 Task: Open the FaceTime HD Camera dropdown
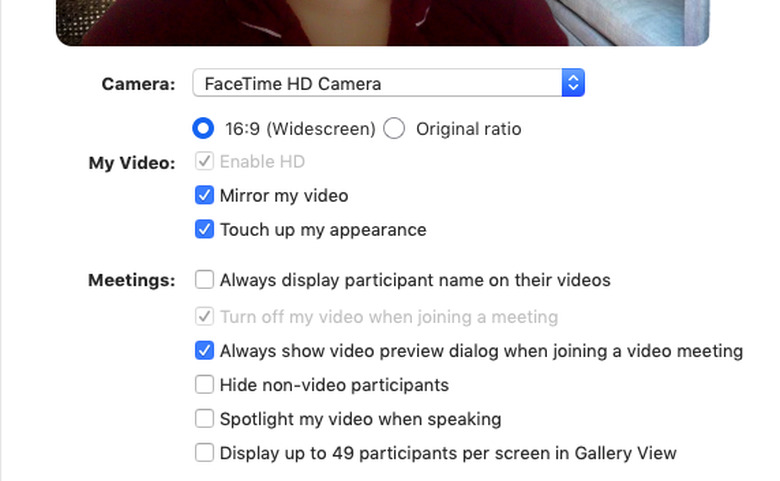pyautogui.click(x=378, y=83)
